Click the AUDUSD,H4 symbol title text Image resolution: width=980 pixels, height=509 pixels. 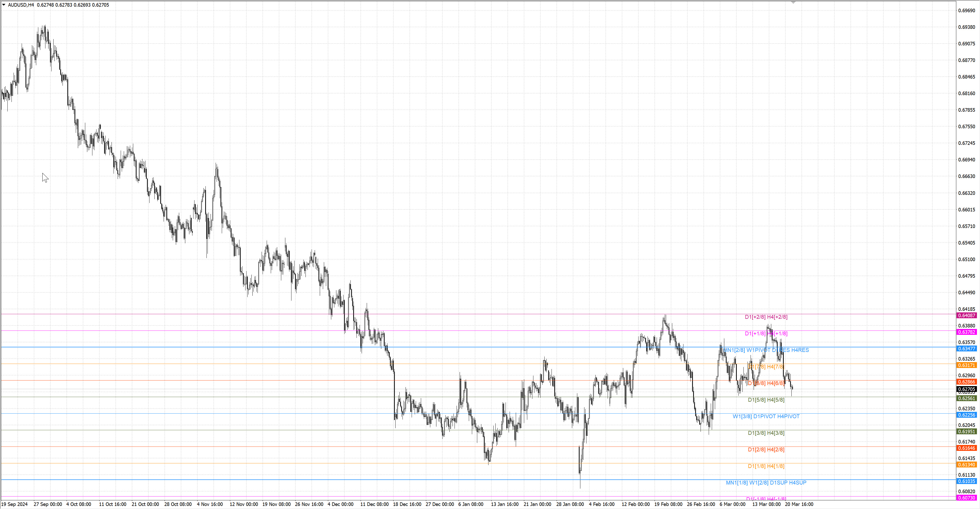(x=21, y=5)
